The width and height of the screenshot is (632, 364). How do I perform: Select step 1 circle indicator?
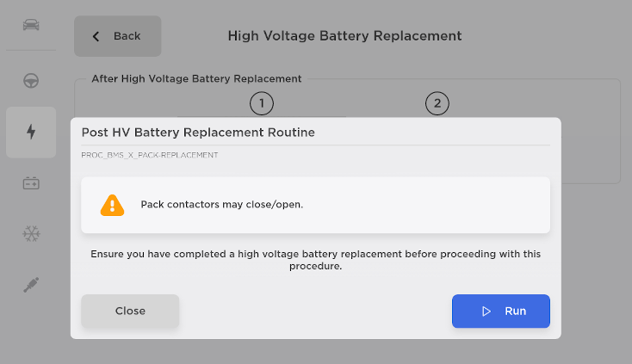(262, 104)
